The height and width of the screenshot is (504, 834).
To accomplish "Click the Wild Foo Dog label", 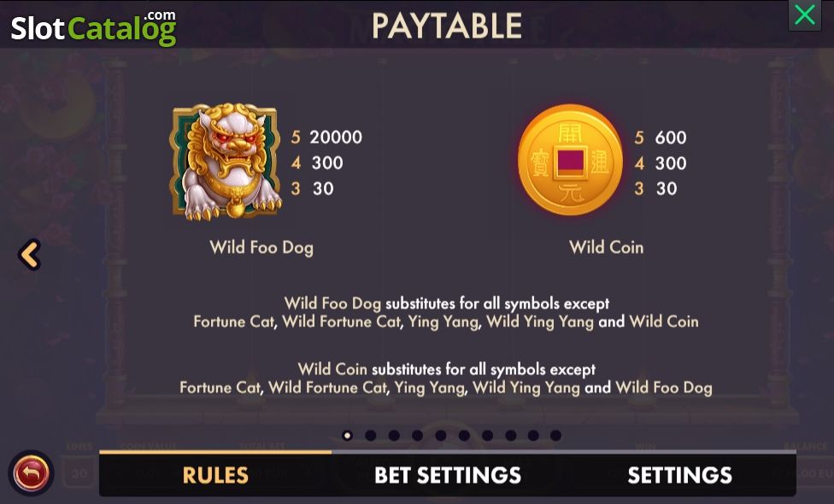I will [x=261, y=247].
